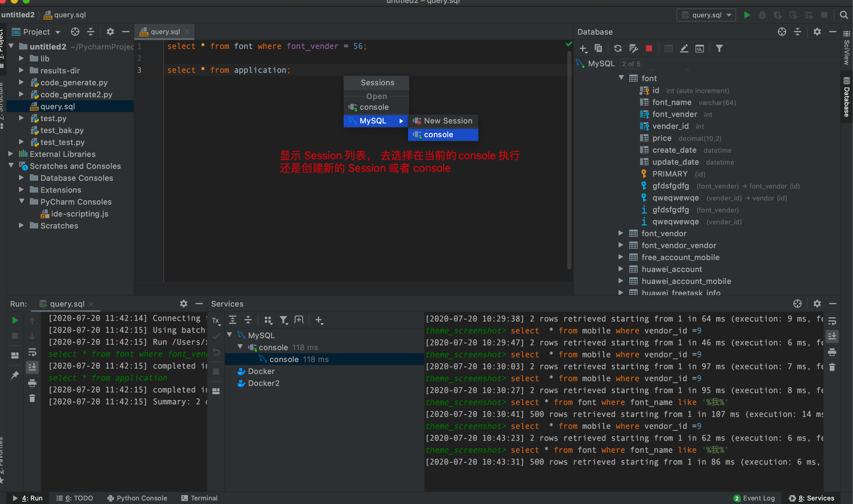Select query.sql in the Project tree
853x504 pixels.
[x=70, y=106]
